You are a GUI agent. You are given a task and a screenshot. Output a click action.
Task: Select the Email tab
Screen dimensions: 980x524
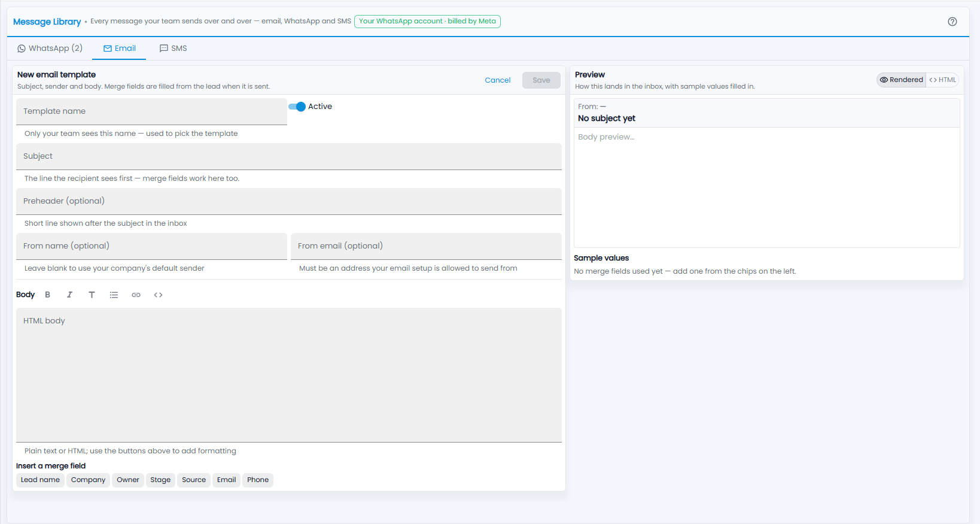[x=119, y=49]
